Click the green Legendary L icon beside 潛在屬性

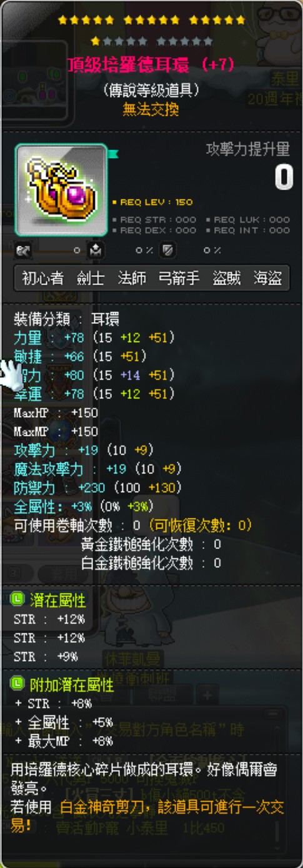pyautogui.click(x=19, y=600)
